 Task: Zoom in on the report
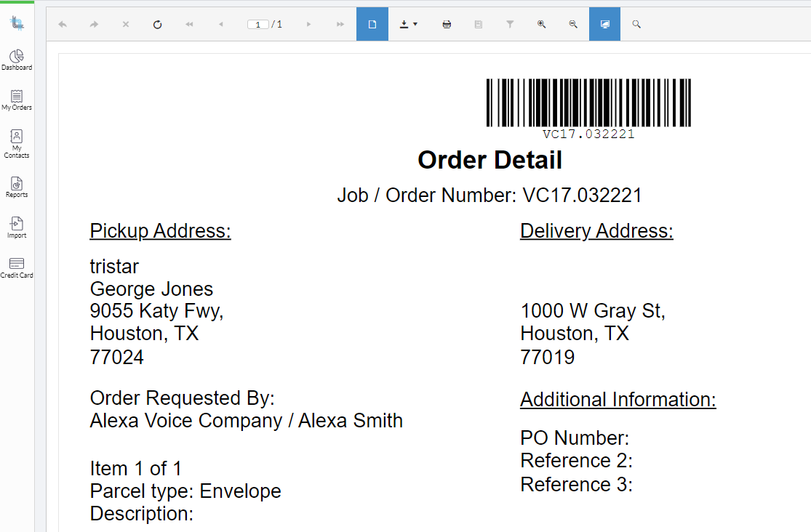(x=542, y=24)
